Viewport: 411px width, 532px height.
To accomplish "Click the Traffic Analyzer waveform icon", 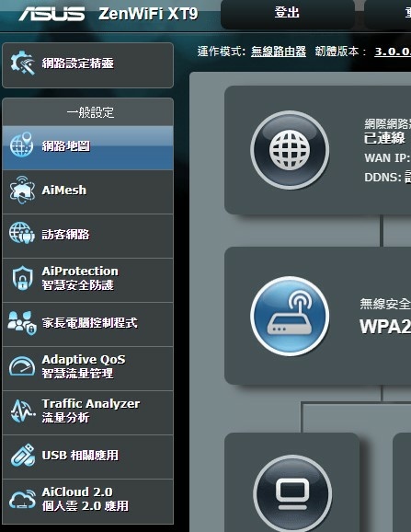I will pos(22,411).
